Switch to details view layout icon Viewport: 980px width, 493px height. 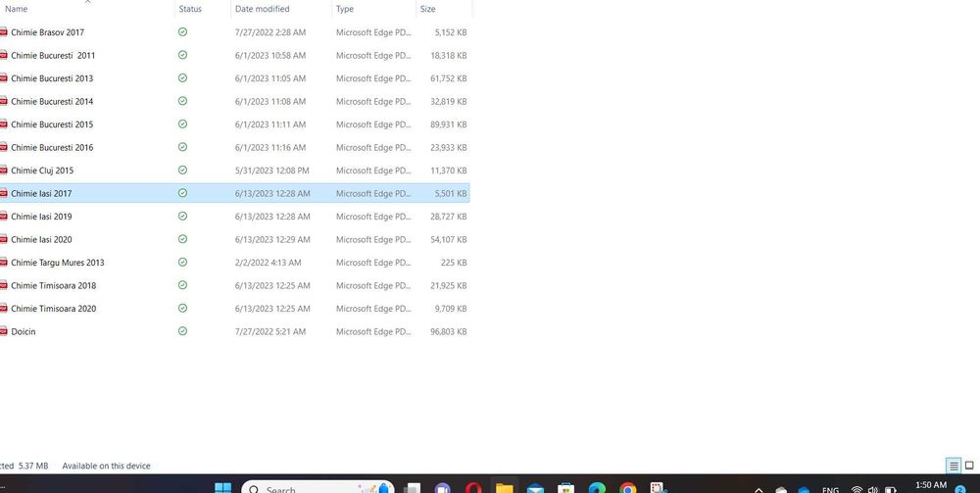(954, 466)
